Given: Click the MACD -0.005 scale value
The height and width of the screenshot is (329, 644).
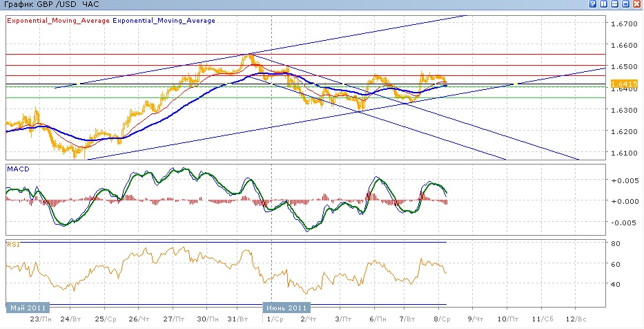Looking at the screenshot, I should pyautogui.click(x=625, y=223).
